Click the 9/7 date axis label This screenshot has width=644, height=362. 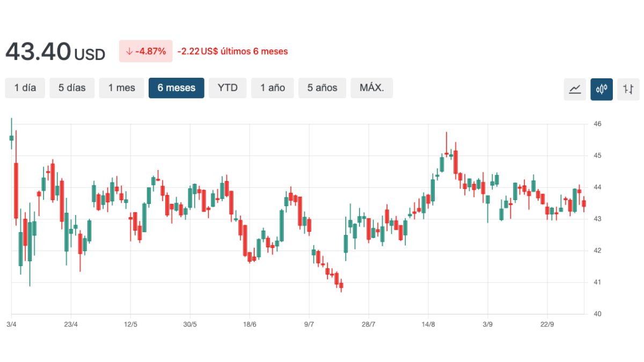(x=309, y=324)
